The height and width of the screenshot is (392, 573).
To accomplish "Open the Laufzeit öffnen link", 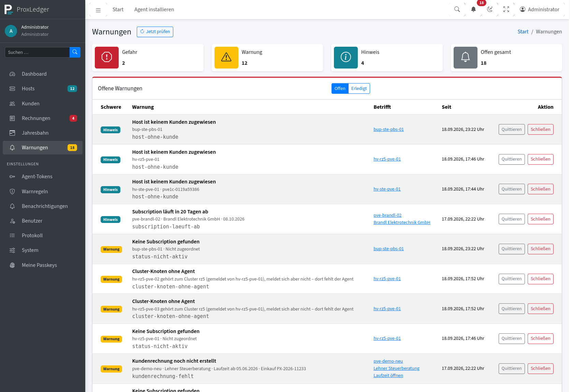I will pos(388,376).
